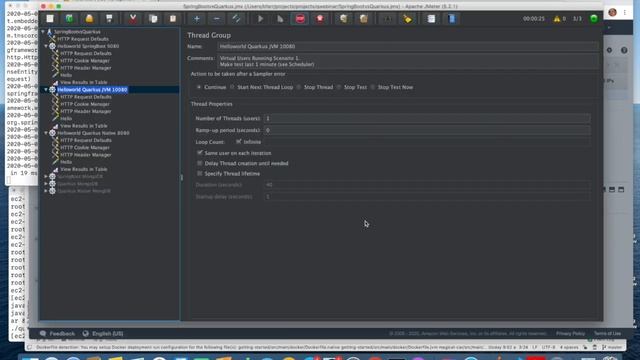The height and width of the screenshot is (360, 640).
Task: Select the Stop Test radio option
Action: coord(339,87)
